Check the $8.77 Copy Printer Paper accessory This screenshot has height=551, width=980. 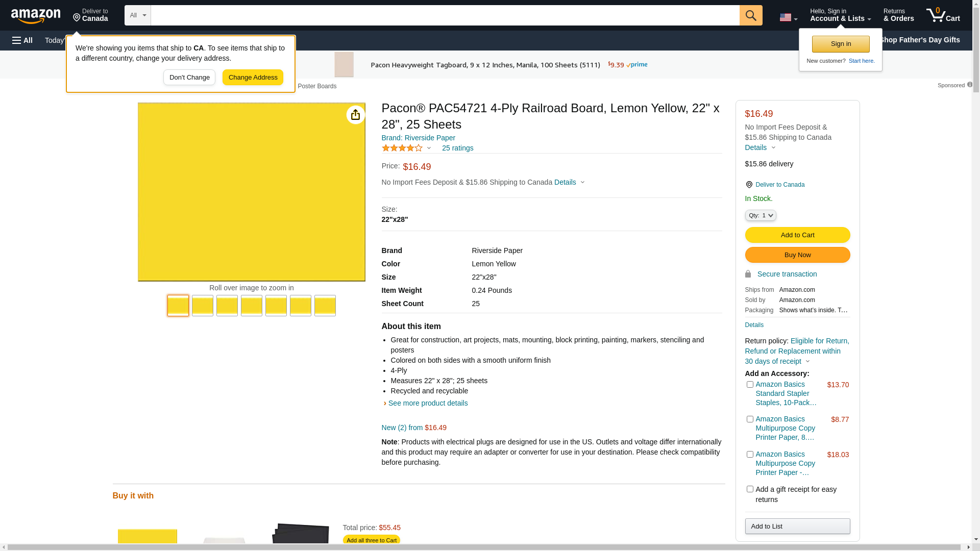click(x=749, y=419)
